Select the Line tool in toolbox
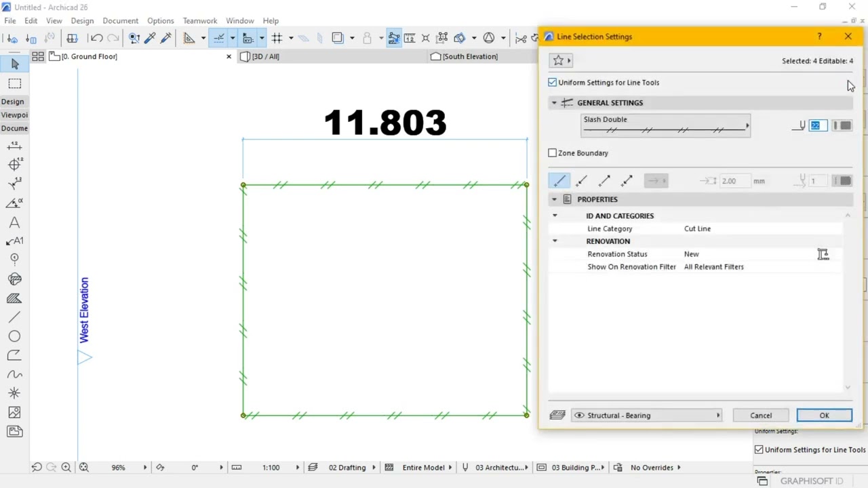The width and height of the screenshot is (868, 488). pos(14,317)
